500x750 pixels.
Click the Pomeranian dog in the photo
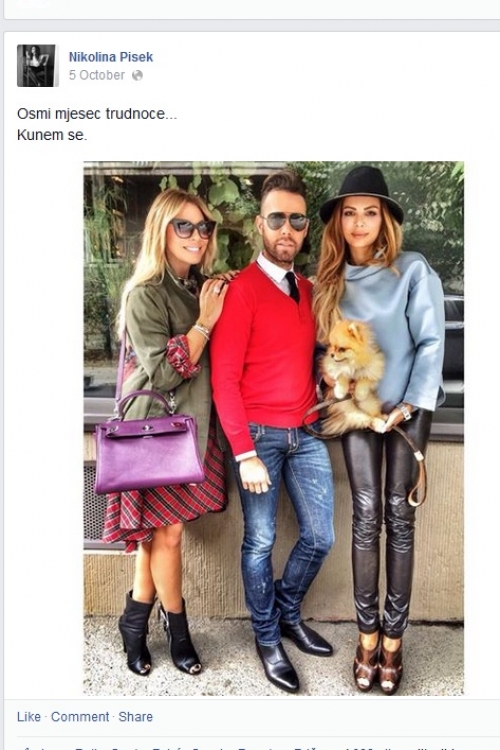click(354, 375)
